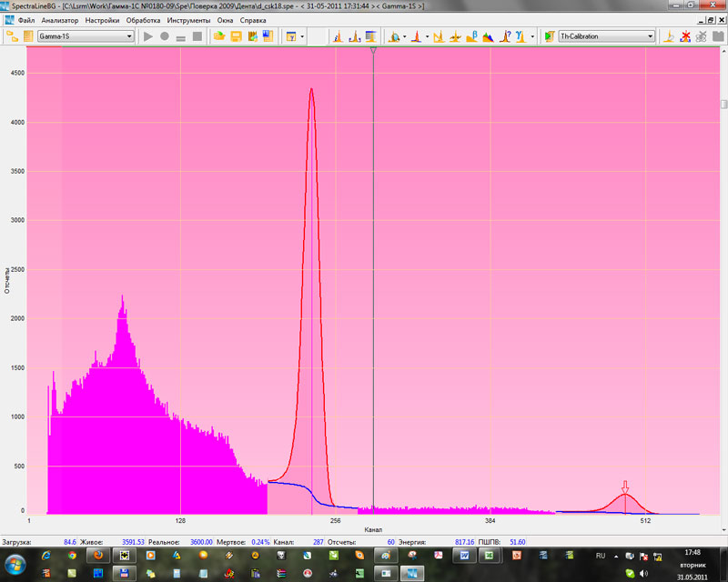728x582 pixels.
Task: Click the green arrow calibration run icon
Action: pos(549,36)
